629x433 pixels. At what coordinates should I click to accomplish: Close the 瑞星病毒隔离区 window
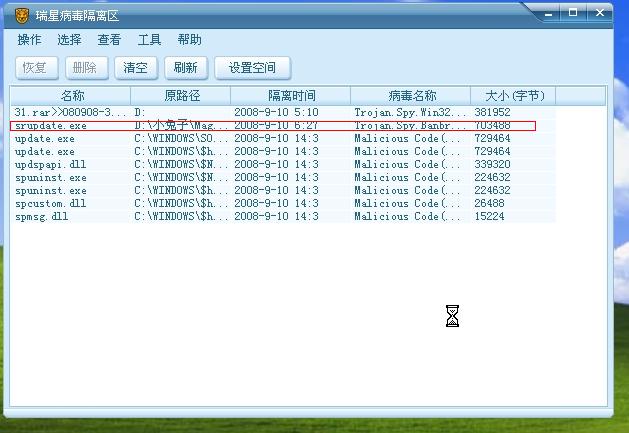[x=600, y=13]
